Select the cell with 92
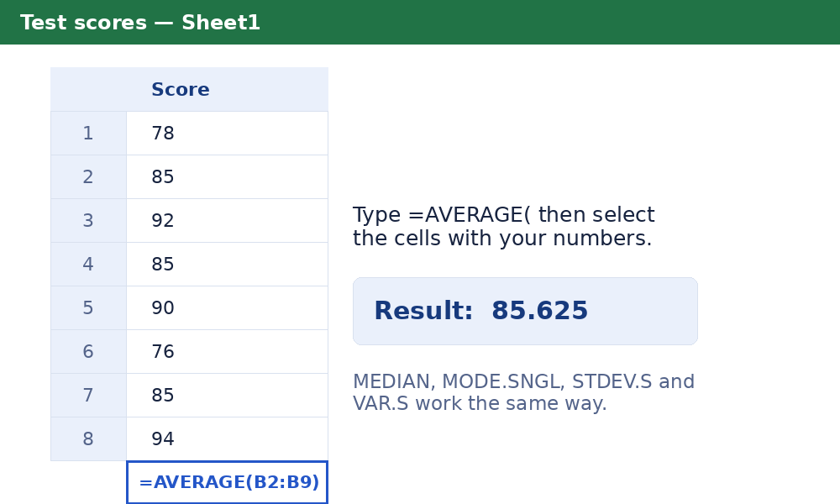 click(227, 221)
